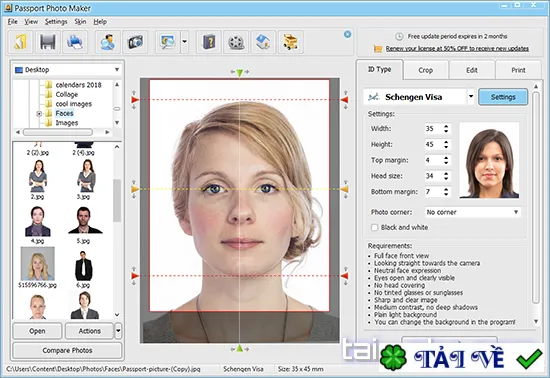Open the Desktop folder dropdown
Screen dimensions: 550x378
point(117,69)
